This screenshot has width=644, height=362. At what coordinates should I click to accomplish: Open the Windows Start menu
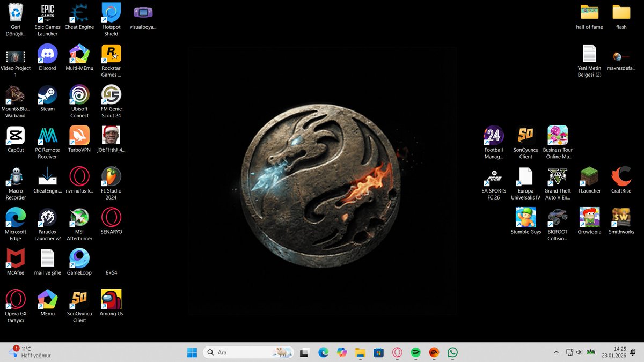[192, 352]
